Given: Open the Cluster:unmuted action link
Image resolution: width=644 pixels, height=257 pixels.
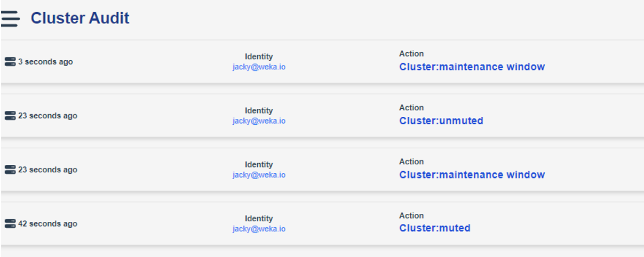Looking at the screenshot, I should 441,121.
